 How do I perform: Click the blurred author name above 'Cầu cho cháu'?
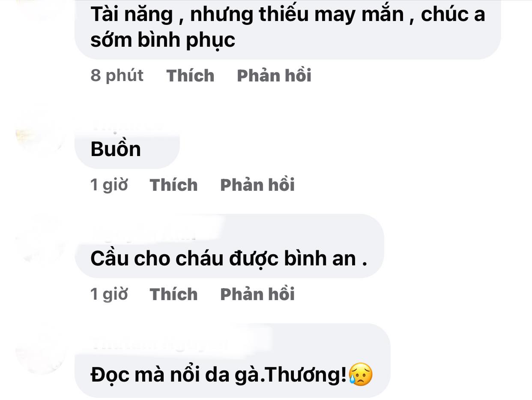[x=143, y=234]
